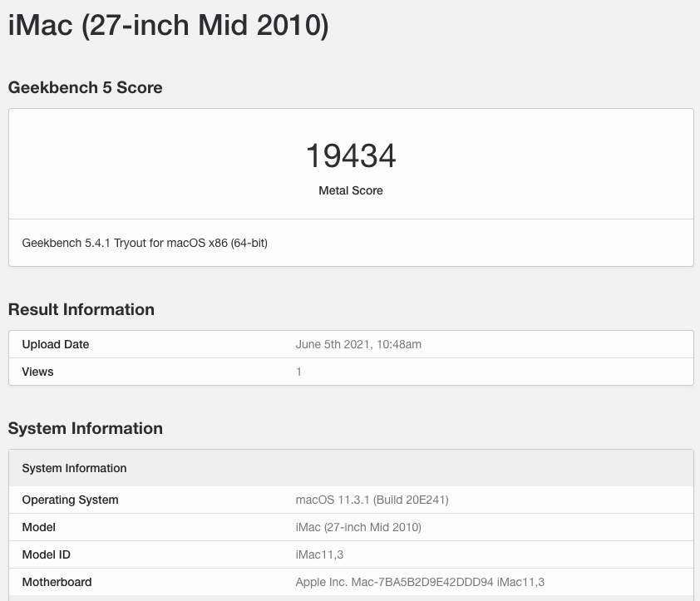The image size is (700, 601).
Task: Click the Geekbench 5.4.1 Tryout version text
Action: click(x=145, y=243)
